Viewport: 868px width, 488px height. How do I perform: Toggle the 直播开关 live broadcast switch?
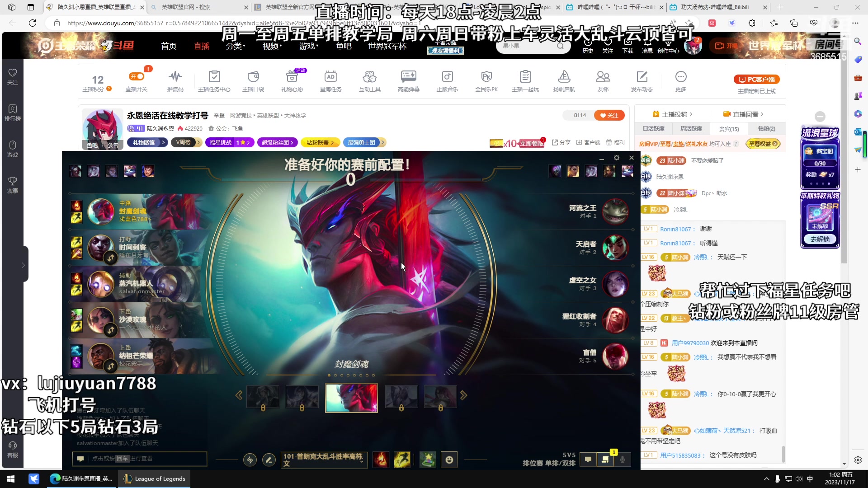click(137, 77)
